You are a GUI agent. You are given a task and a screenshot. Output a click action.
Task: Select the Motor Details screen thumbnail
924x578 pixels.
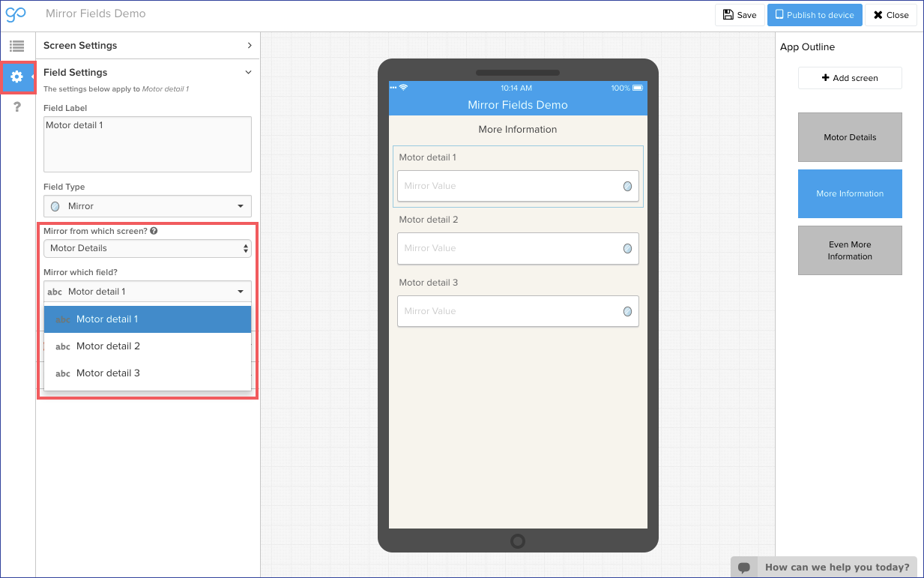[850, 137]
